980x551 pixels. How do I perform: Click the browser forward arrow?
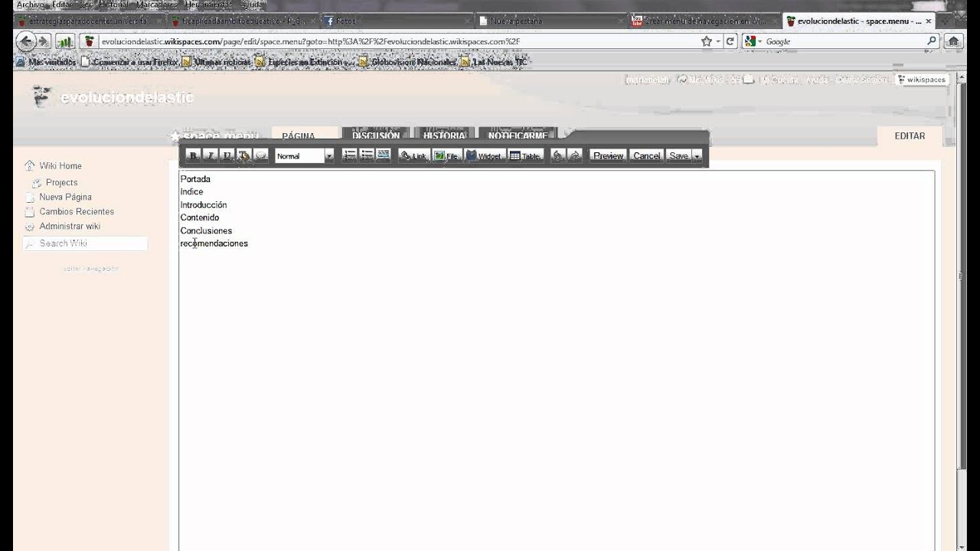(44, 41)
